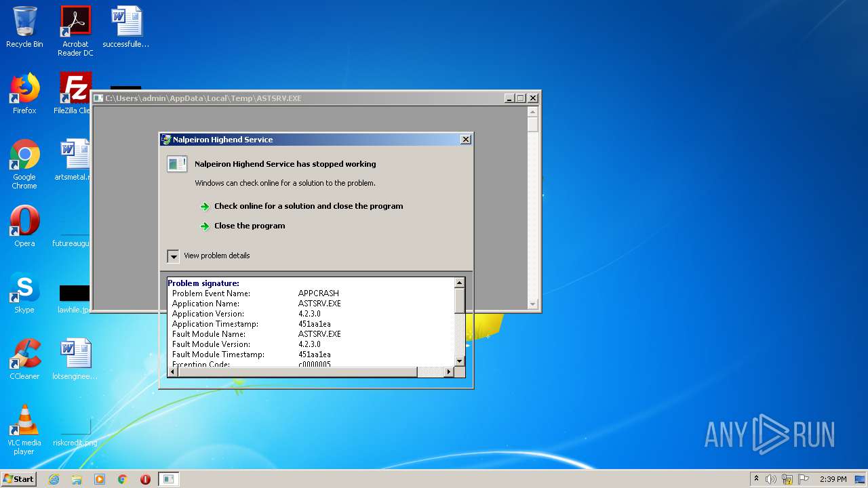Select the futureaugu desktop file
Screen dimensions: 868x488
click(71, 243)
